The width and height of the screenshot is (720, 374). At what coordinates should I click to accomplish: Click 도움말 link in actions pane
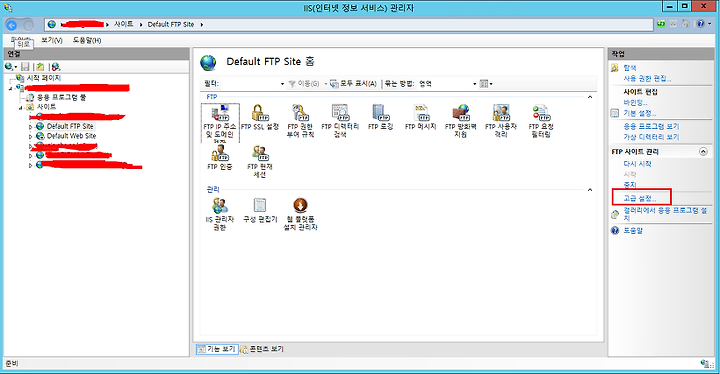point(633,231)
